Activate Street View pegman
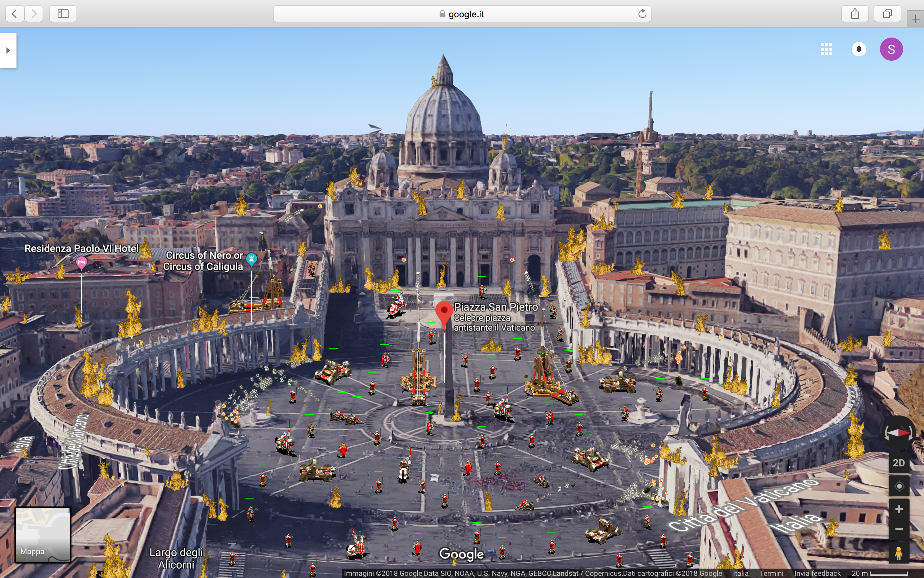Screen dimensions: 924x578 click(x=898, y=553)
